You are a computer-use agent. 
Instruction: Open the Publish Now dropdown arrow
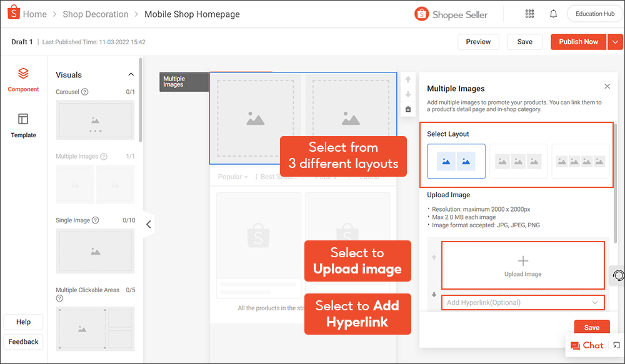pos(615,42)
